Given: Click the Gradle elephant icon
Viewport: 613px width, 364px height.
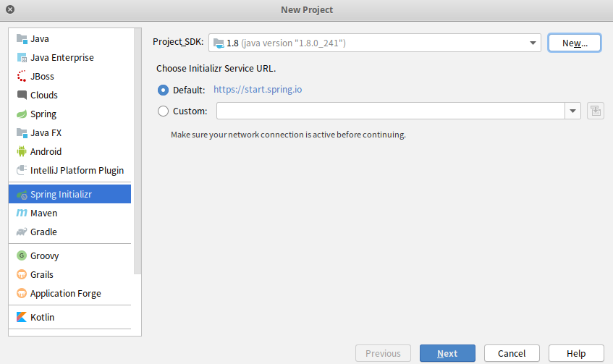Looking at the screenshot, I should point(22,232).
